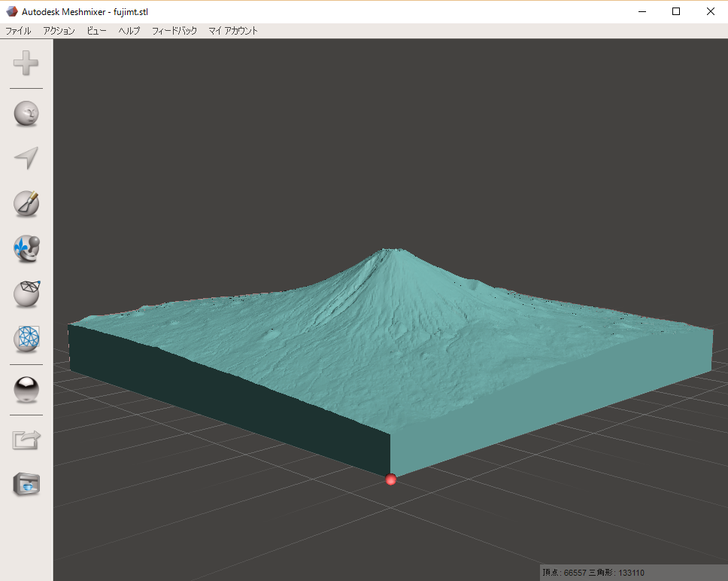This screenshot has width=728, height=581.
Task: Click the mountain peak on the model
Action: pos(391,252)
